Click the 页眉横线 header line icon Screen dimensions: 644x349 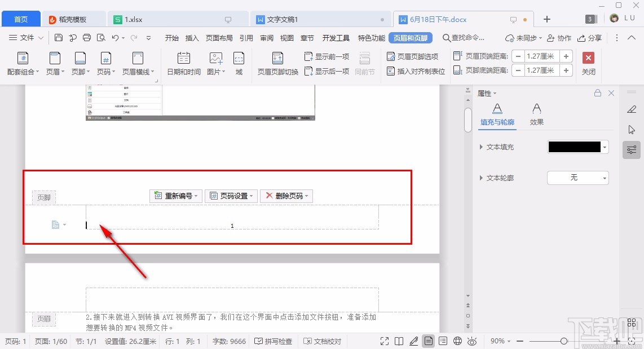(x=138, y=62)
